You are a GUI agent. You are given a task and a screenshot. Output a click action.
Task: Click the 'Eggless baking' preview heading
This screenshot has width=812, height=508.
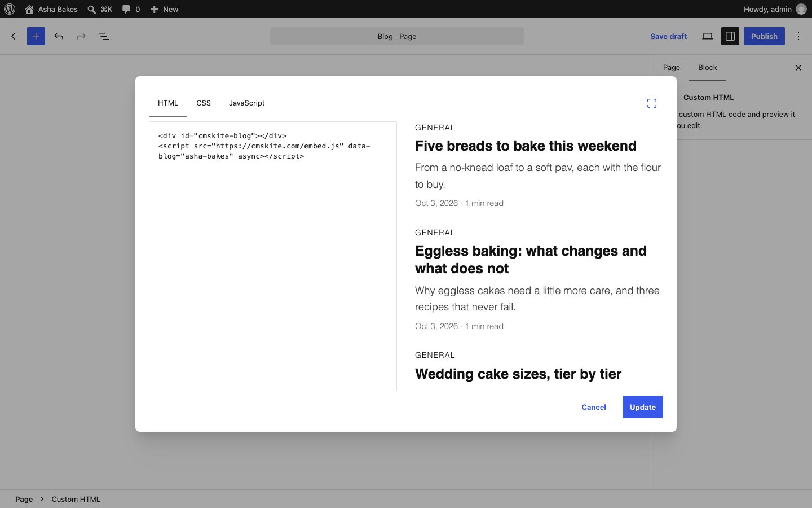pos(531,260)
